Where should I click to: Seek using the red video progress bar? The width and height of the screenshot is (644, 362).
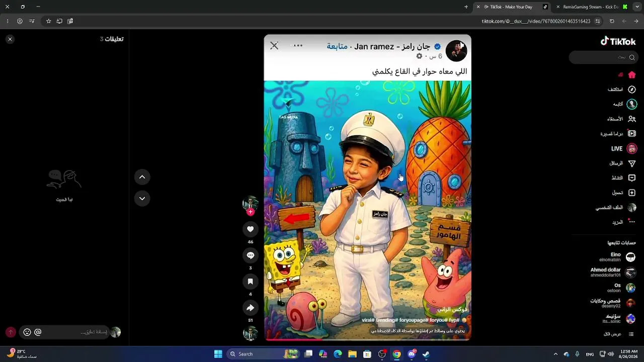[x=367, y=339]
